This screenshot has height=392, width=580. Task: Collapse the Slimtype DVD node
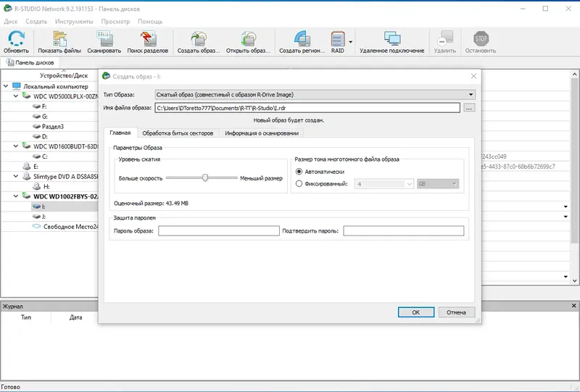coord(16,176)
